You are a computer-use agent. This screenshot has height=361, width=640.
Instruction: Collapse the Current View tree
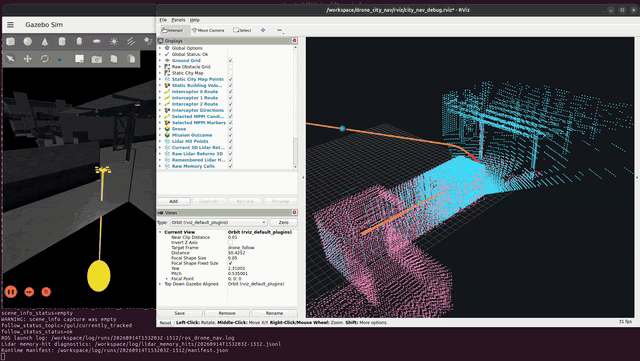click(x=160, y=232)
